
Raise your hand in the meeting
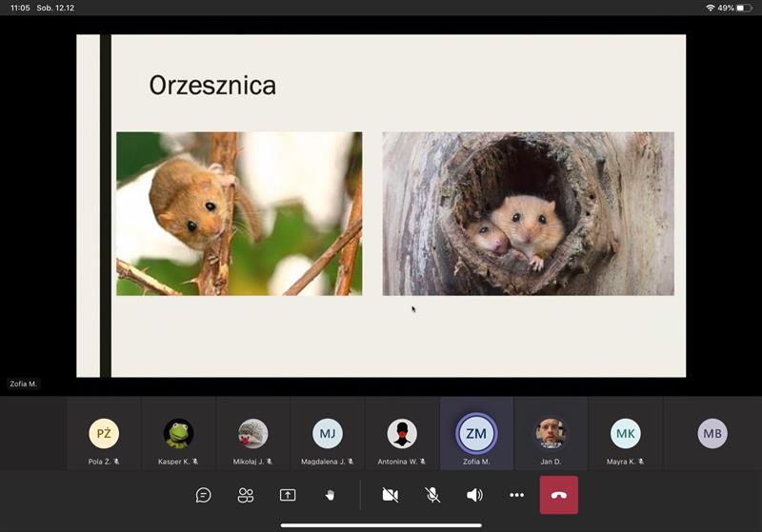(x=330, y=495)
